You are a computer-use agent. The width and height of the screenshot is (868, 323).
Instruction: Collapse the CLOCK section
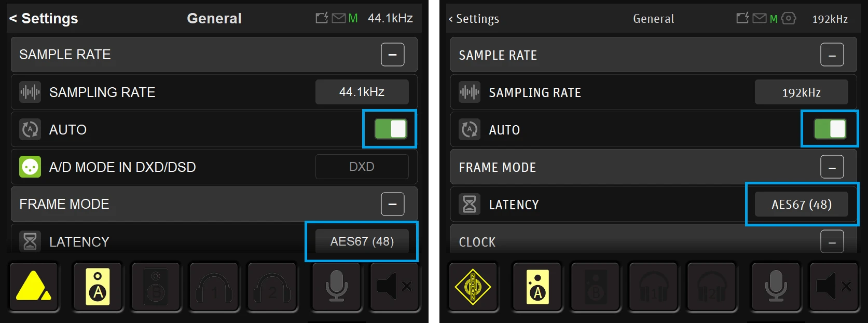[x=832, y=241]
